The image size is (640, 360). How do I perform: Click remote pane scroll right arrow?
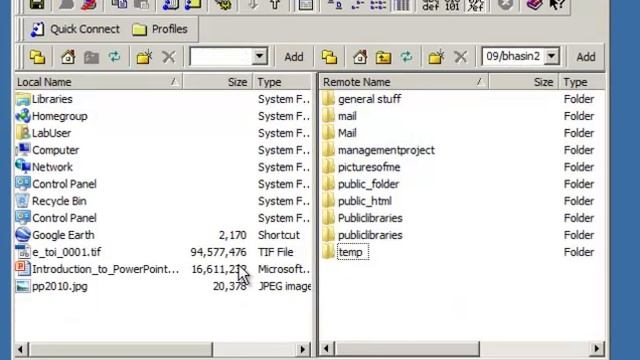pyautogui.click(x=596, y=349)
